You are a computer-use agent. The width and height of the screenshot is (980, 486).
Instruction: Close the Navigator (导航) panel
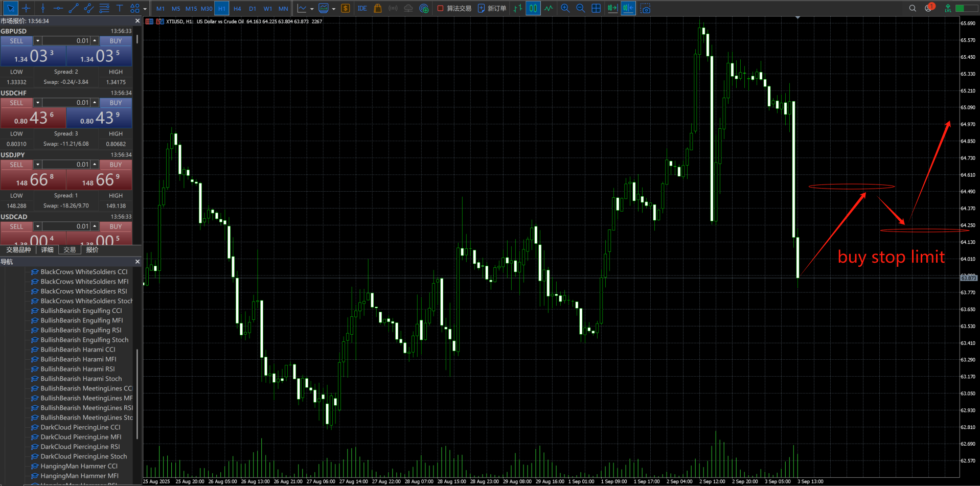pyautogui.click(x=137, y=262)
